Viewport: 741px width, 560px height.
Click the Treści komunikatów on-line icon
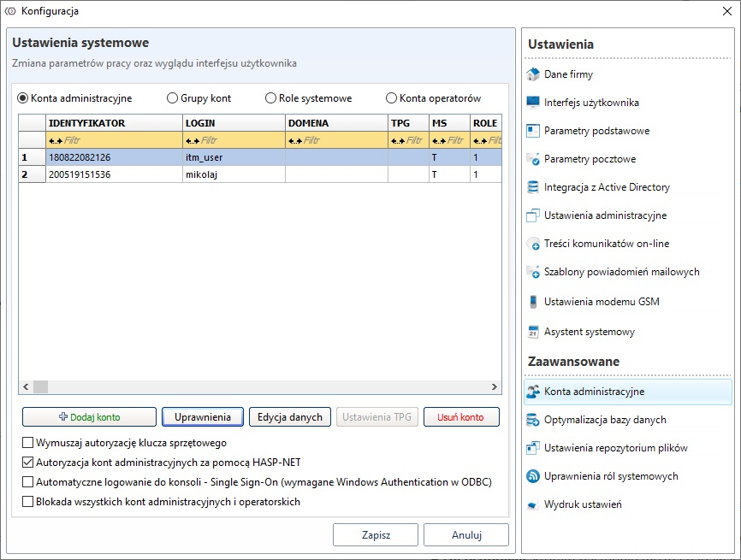(532, 245)
